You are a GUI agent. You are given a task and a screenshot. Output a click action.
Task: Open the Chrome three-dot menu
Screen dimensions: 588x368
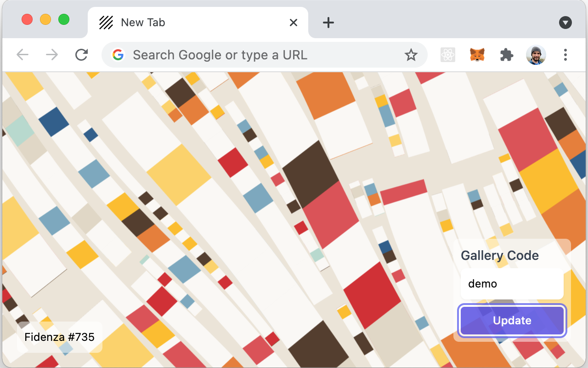point(565,55)
